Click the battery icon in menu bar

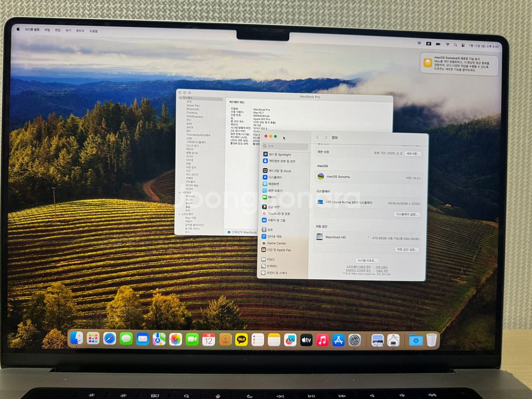point(438,44)
